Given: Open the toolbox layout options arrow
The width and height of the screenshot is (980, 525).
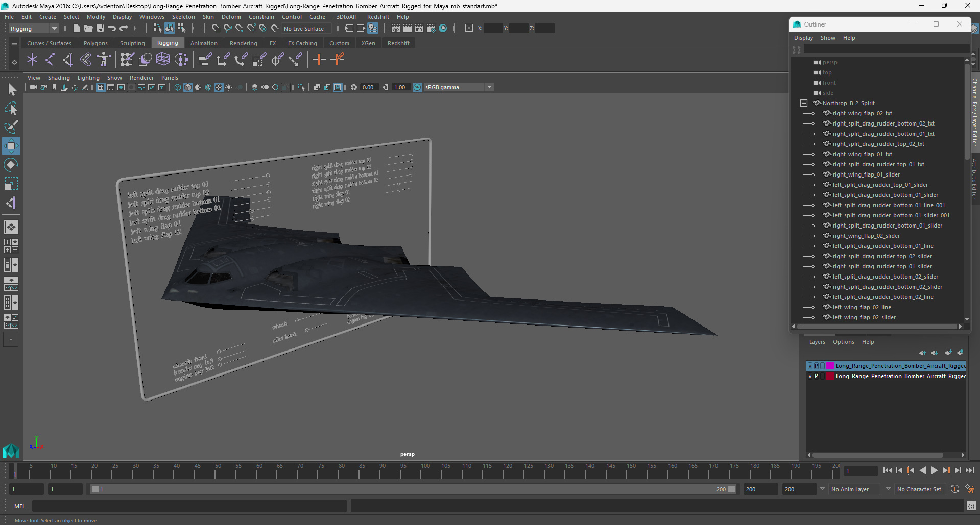Looking at the screenshot, I should 11,339.
